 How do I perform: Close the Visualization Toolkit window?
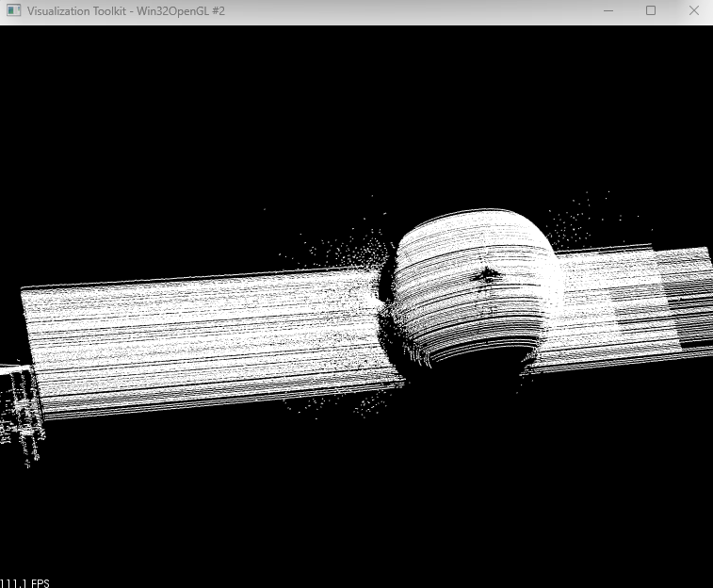click(x=693, y=10)
